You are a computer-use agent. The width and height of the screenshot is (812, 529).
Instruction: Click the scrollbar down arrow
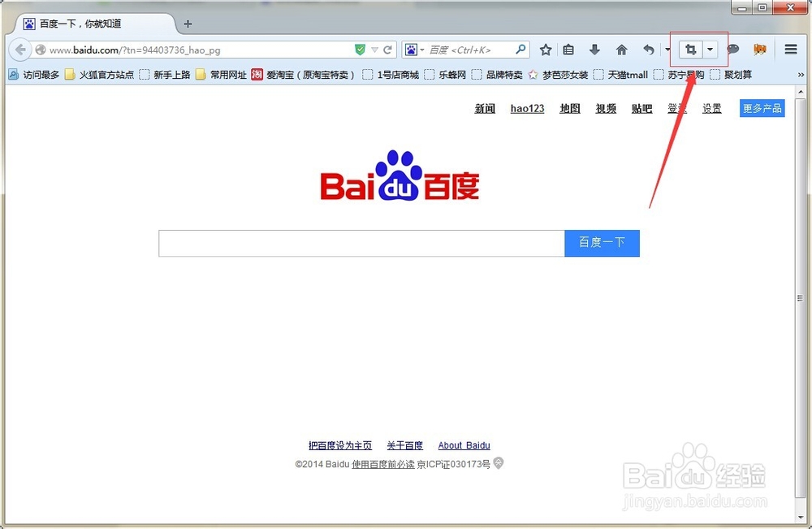801,517
